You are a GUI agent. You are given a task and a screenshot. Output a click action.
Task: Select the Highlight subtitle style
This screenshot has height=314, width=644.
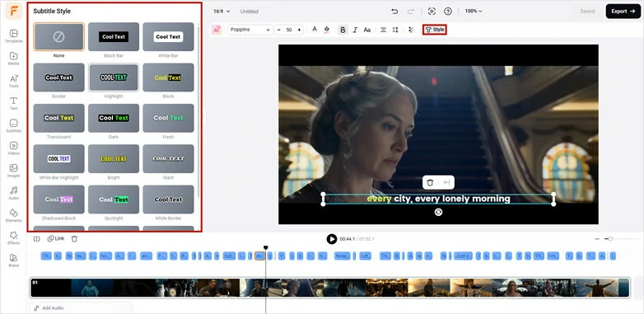point(114,77)
